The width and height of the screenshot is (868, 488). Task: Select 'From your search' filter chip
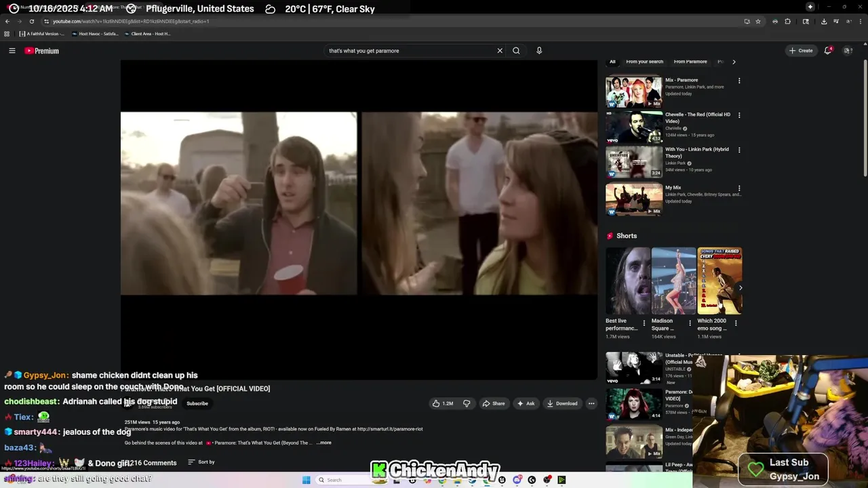click(x=644, y=62)
